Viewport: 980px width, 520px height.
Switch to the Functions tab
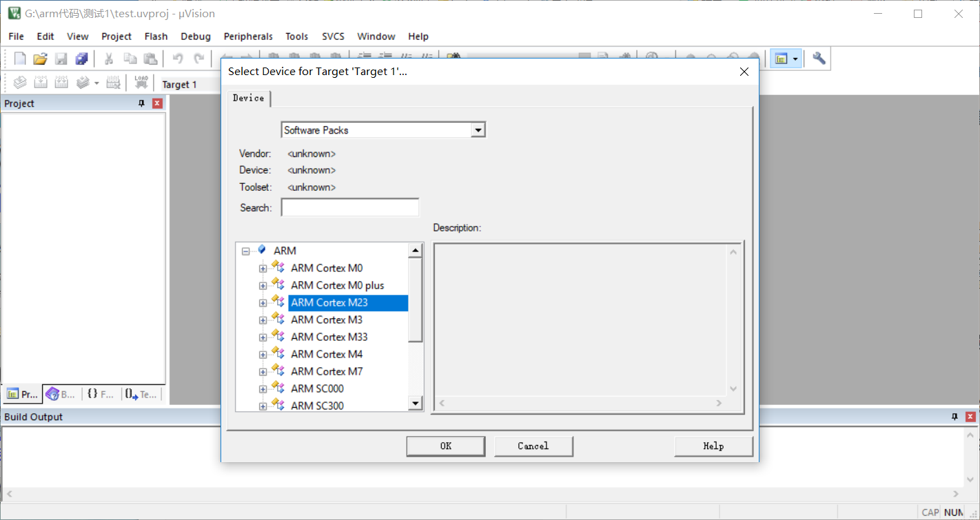[100, 394]
